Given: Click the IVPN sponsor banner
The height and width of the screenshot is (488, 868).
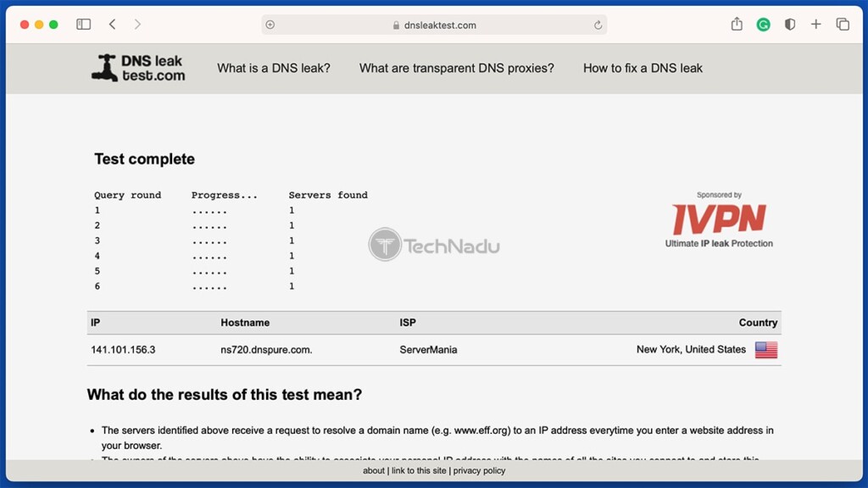Looking at the screenshot, I should point(719,220).
